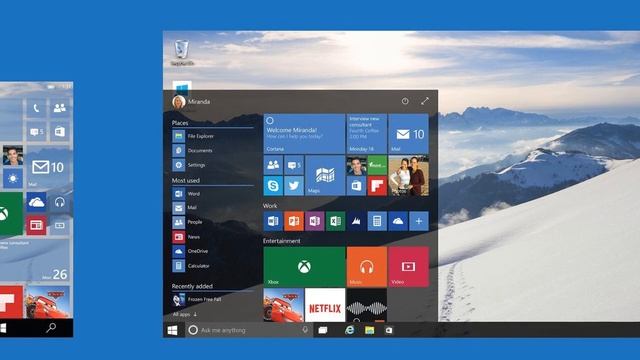Image resolution: width=640 pixels, height=360 pixels.
Task: Launch the Skype tile
Action: (273, 186)
